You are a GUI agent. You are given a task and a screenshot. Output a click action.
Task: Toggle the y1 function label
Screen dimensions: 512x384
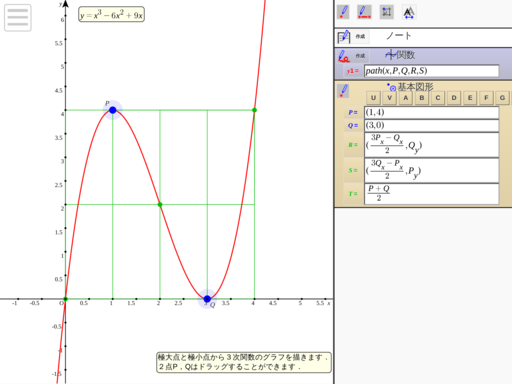[x=353, y=71]
